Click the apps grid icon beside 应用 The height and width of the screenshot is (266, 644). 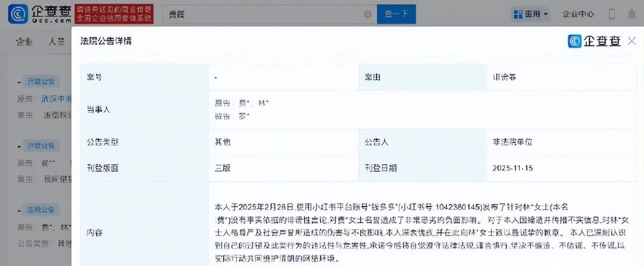tap(518, 14)
